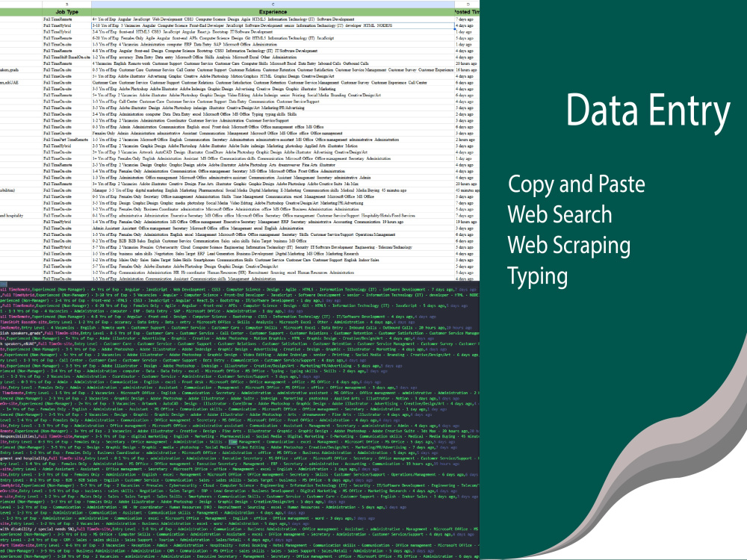Screen dimensions: 747x560
Task: Select cell starting 'Manager 3-5 Yrs of Exp digital marketing'
Action: click(x=273, y=190)
